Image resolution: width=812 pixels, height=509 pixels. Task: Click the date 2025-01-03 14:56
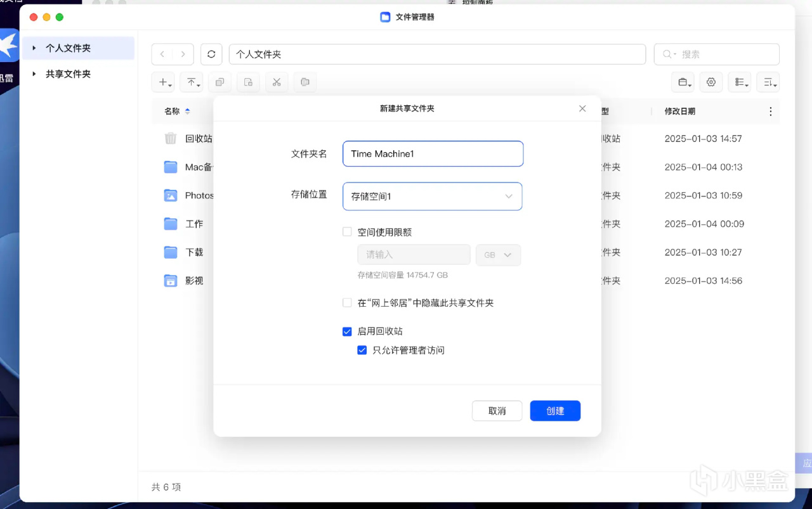704,281
